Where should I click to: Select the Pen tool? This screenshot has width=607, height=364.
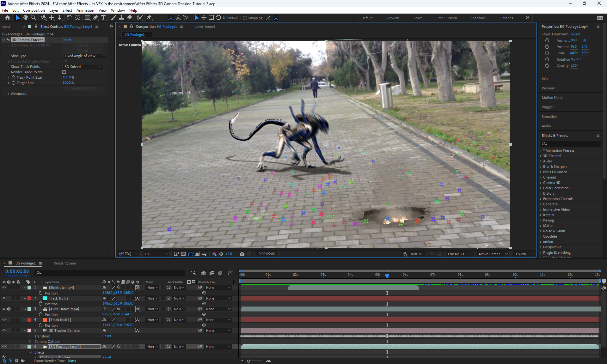pyautogui.click(x=95, y=18)
